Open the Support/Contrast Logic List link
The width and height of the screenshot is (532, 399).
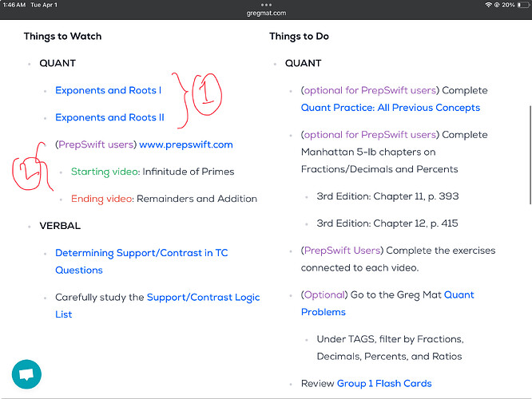[x=157, y=306]
